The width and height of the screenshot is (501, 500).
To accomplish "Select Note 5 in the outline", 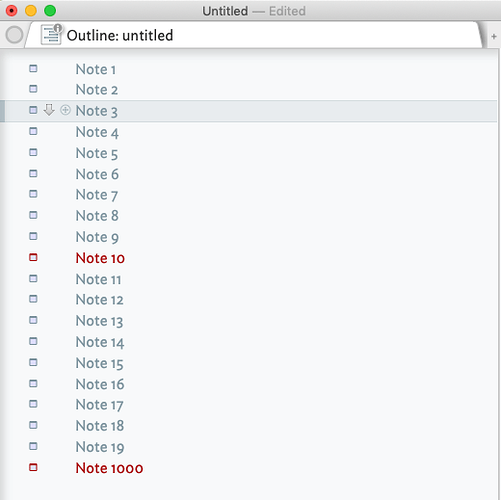I will 97,154.
